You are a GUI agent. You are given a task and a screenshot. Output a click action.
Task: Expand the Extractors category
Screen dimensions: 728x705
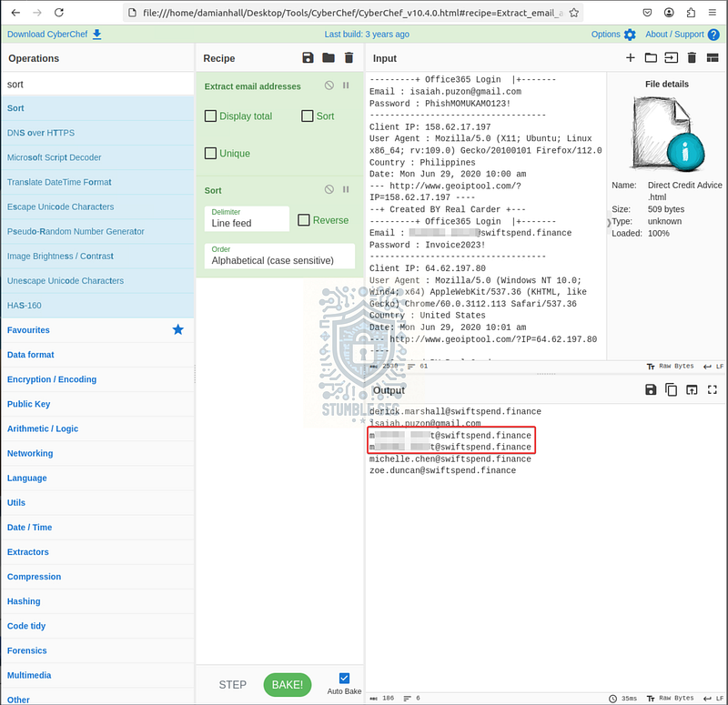97,552
